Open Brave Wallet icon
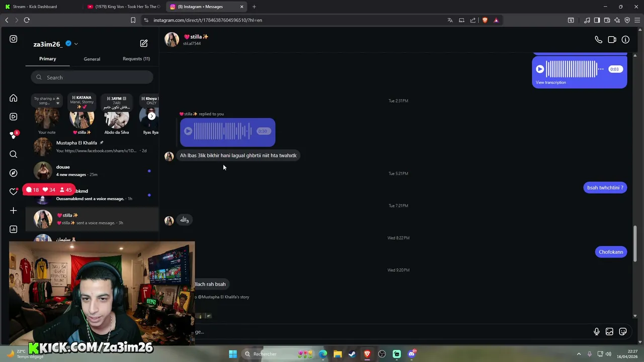 pos(607,20)
